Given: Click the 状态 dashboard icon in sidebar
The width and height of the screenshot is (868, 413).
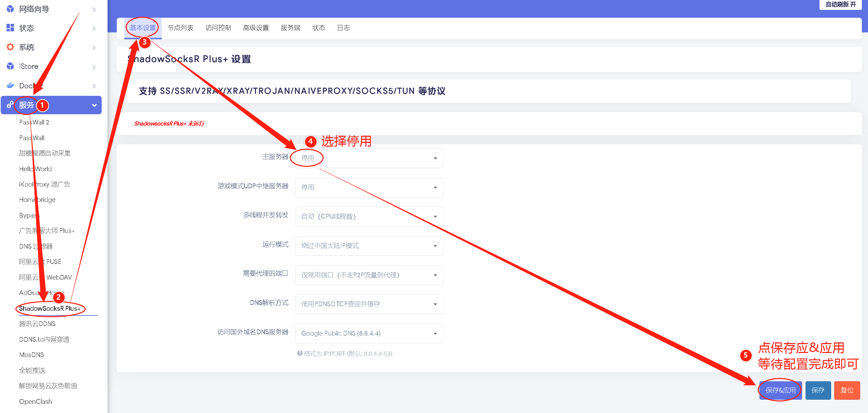Looking at the screenshot, I should 10,28.
